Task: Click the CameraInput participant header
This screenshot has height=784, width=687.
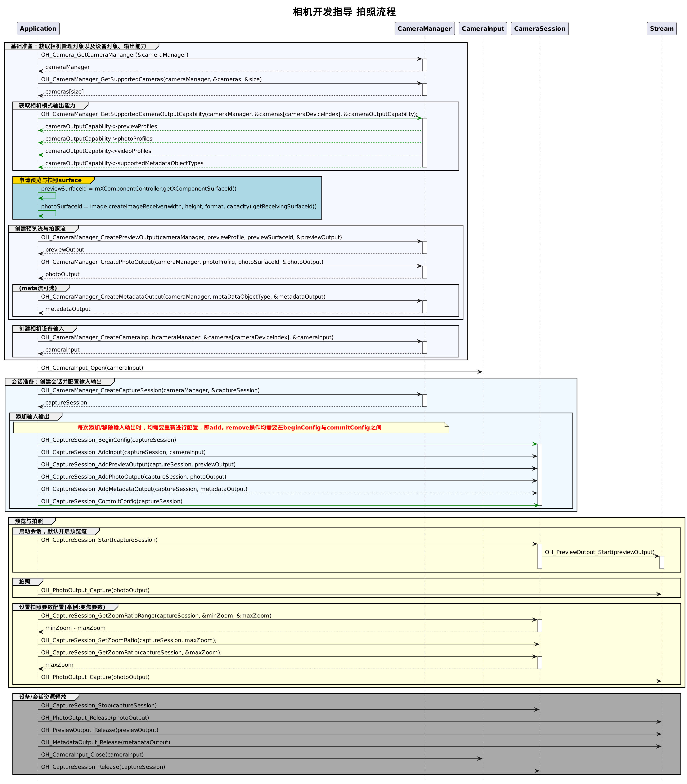Action: point(483,29)
